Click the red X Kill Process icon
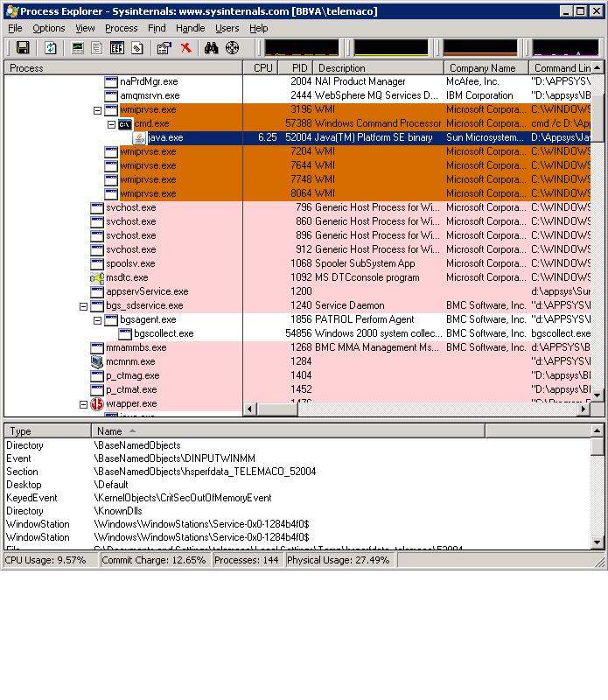Screen dimensions: 608x700 (185, 47)
